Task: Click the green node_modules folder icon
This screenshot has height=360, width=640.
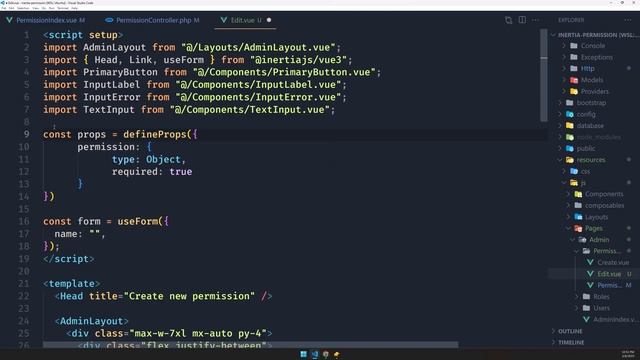Action: point(570,137)
